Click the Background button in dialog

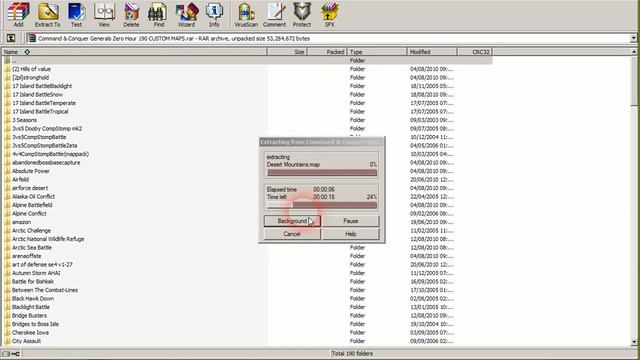coord(292,221)
